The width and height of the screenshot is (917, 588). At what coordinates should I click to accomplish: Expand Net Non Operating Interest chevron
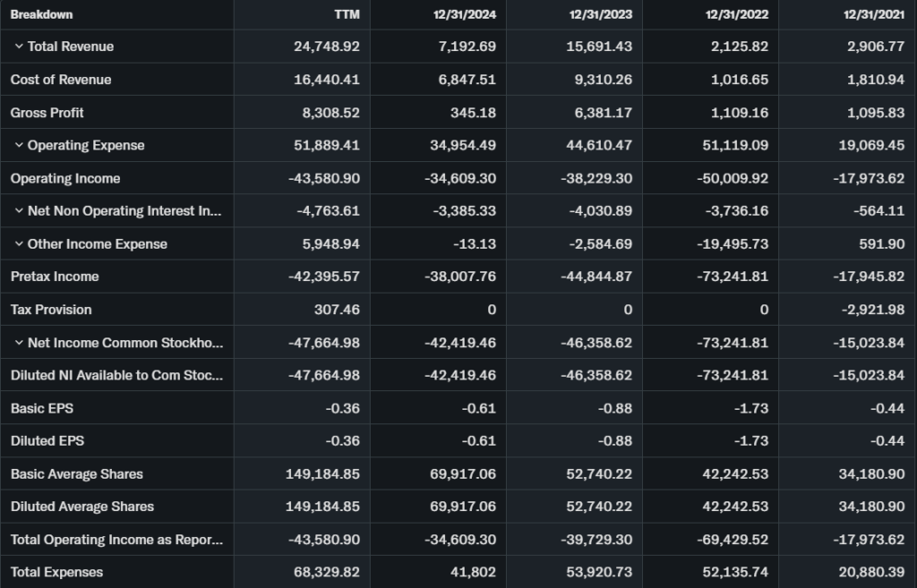point(19,211)
